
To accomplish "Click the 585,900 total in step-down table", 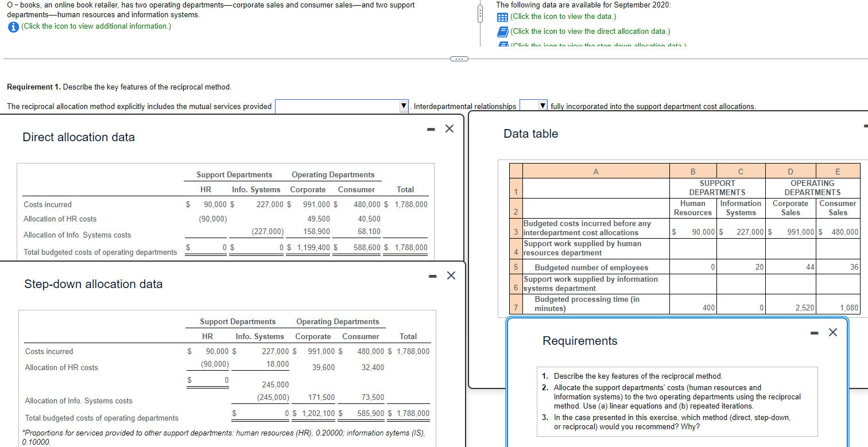I will [370, 414].
